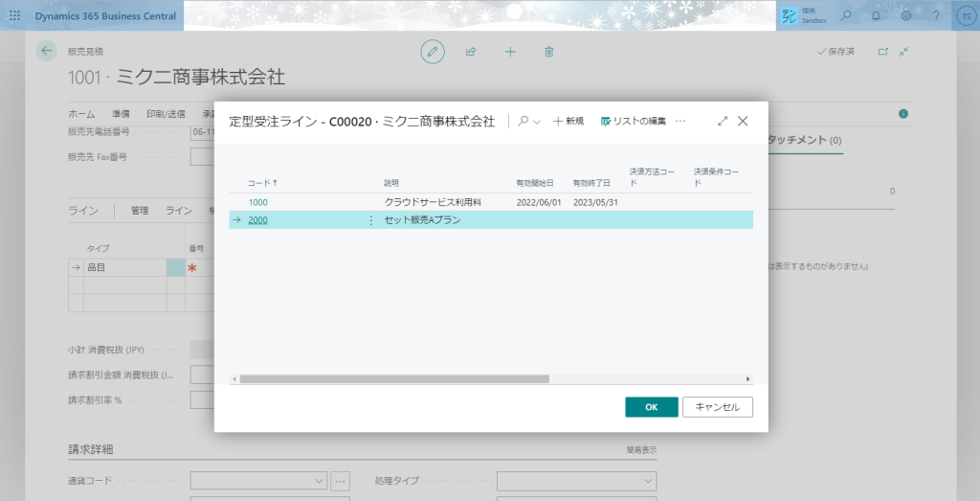The width and height of the screenshot is (980, 501).
Task: Click the Dynamics 365 Business Central title
Action: (x=105, y=16)
